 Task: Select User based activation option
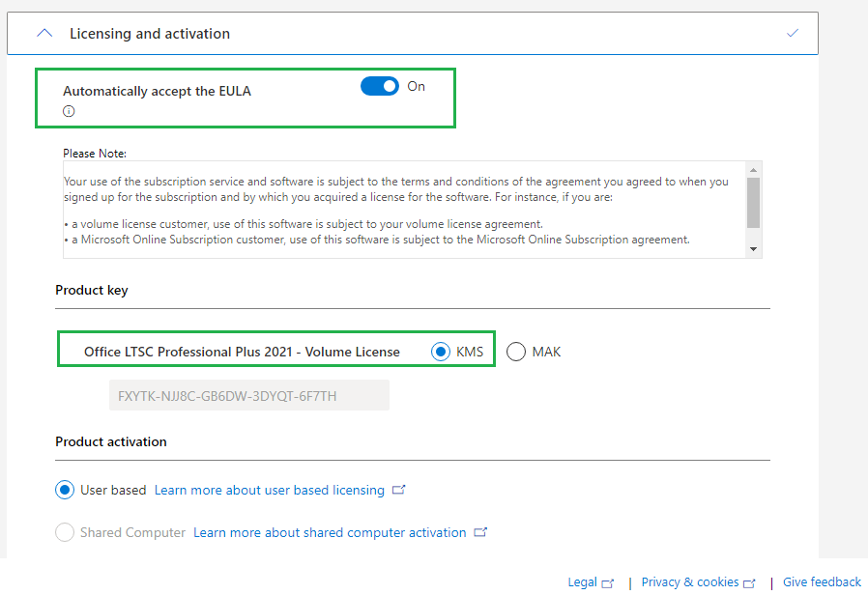(x=65, y=490)
